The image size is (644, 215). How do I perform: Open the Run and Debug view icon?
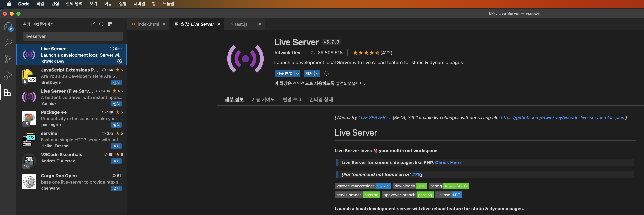pos(8,75)
